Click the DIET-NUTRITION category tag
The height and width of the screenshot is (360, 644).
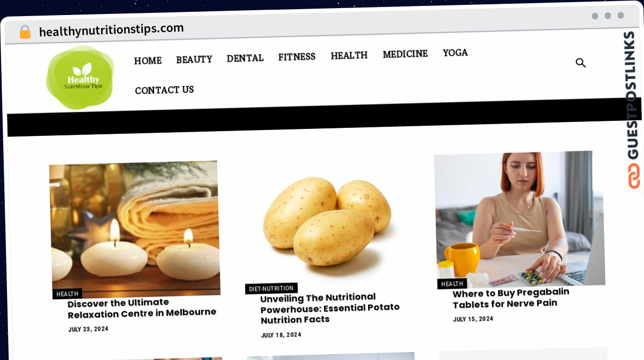pyautogui.click(x=271, y=289)
